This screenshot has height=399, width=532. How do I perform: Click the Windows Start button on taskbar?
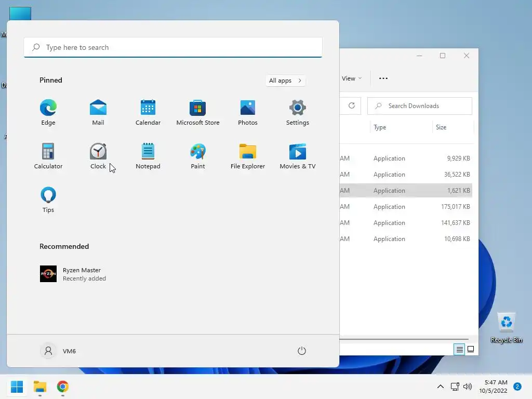click(x=17, y=387)
